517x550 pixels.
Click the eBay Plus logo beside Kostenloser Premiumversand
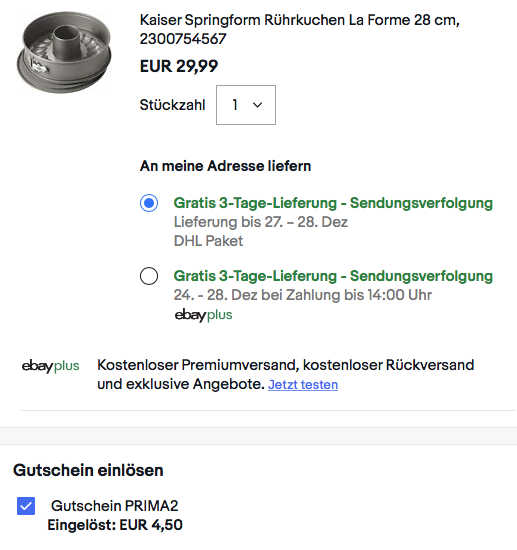pos(51,366)
